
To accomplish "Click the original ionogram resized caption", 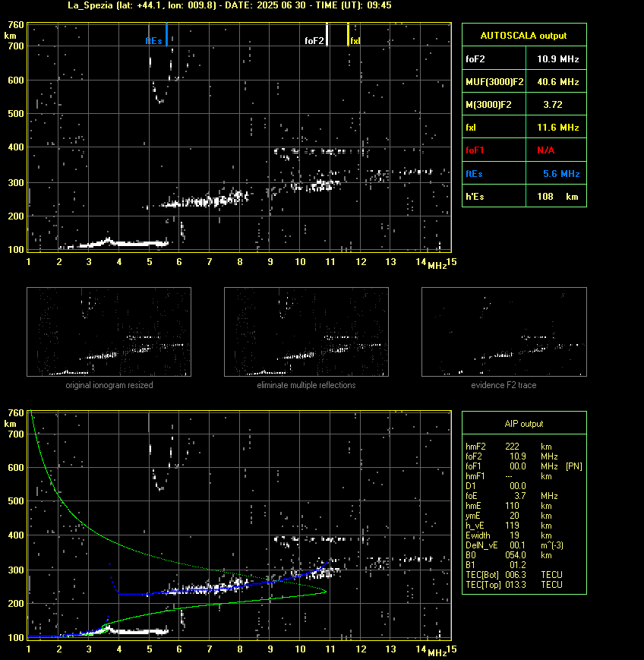I will pyautogui.click(x=109, y=385).
